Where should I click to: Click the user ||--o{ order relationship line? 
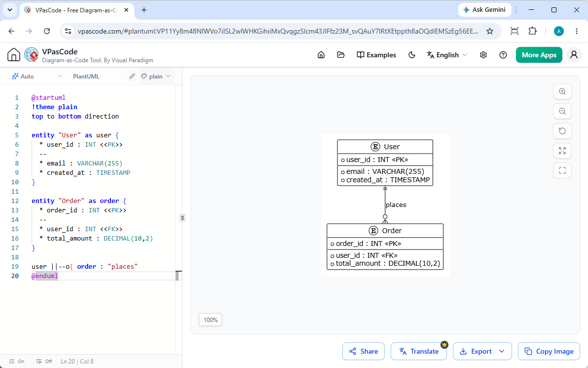(85, 267)
